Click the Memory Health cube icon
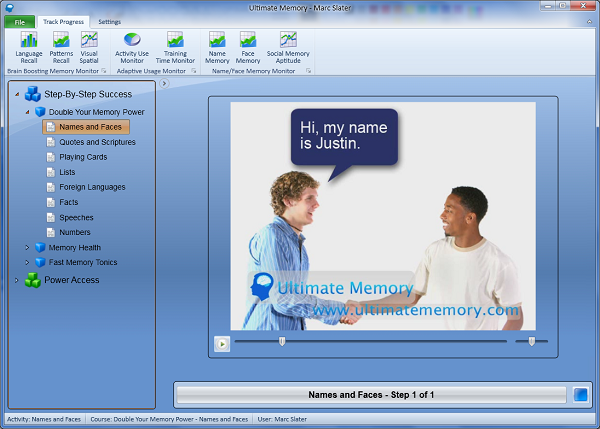The height and width of the screenshot is (429, 600). pyautogui.click(x=40, y=248)
